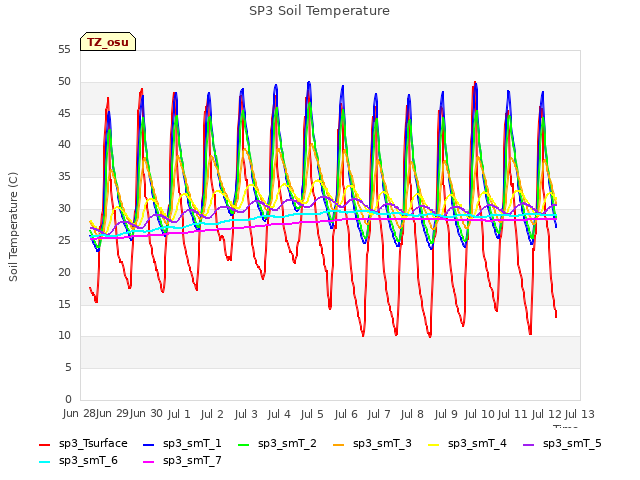Select the sp3_smT_4 legend label

[x=477, y=444]
